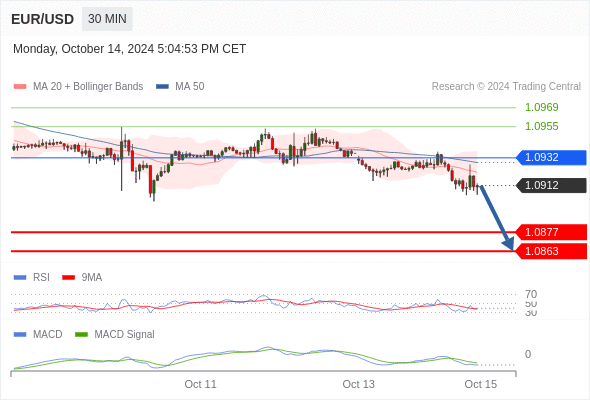Click the Oct 13 date axis label
The width and height of the screenshot is (590, 400).
[x=358, y=384]
